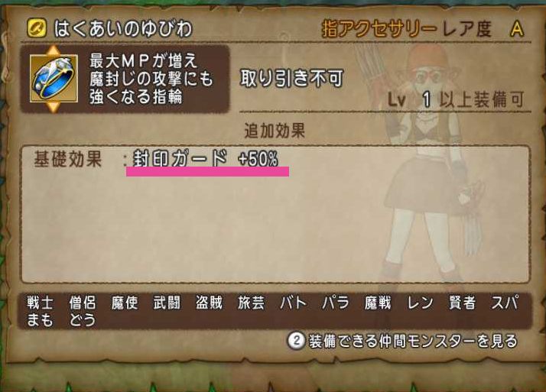Click the blue ring item icon

[54, 79]
